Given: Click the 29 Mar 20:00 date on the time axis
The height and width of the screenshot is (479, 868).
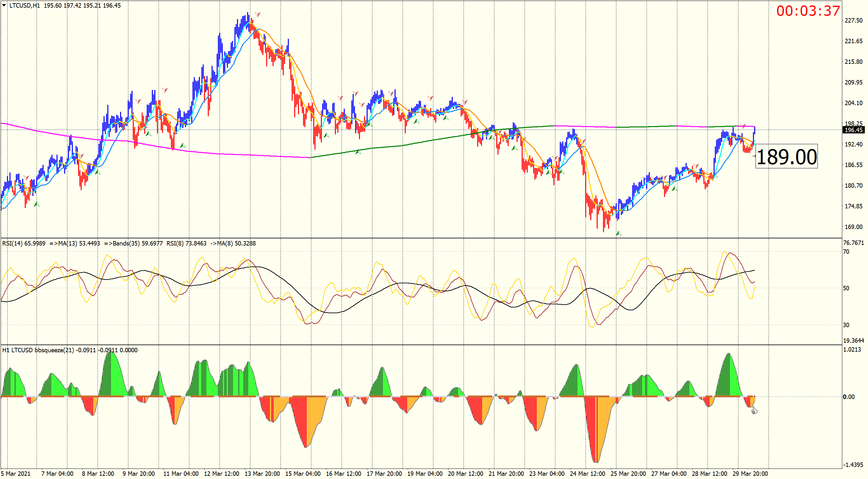Looking at the screenshot, I should (x=750, y=474).
